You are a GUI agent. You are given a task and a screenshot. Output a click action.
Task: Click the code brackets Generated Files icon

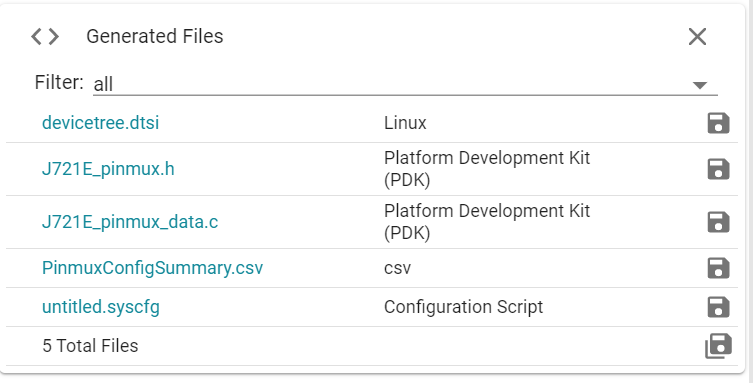point(45,36)
